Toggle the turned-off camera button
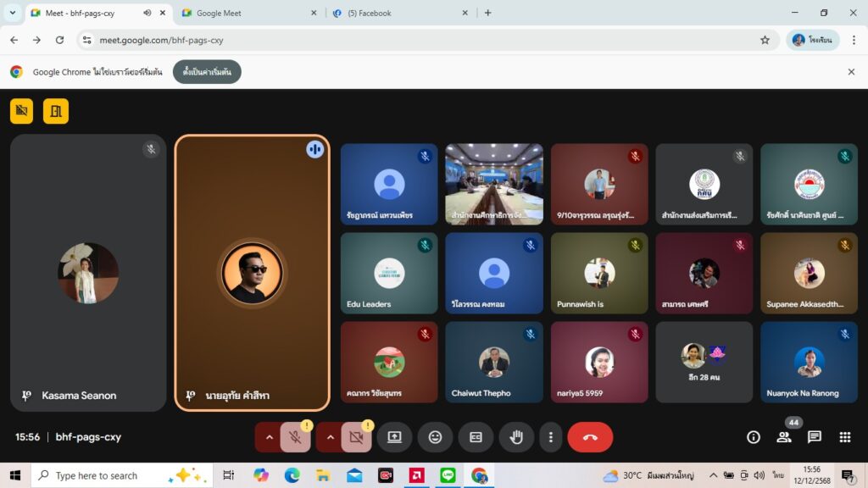Viewport: 868px width, 488px height. tap(356, 437)
